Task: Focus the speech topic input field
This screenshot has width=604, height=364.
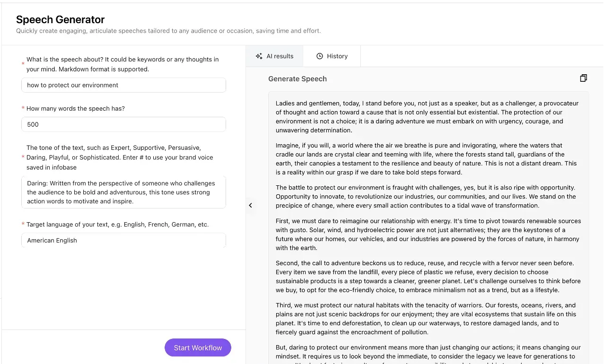Action: pos(123,85)
